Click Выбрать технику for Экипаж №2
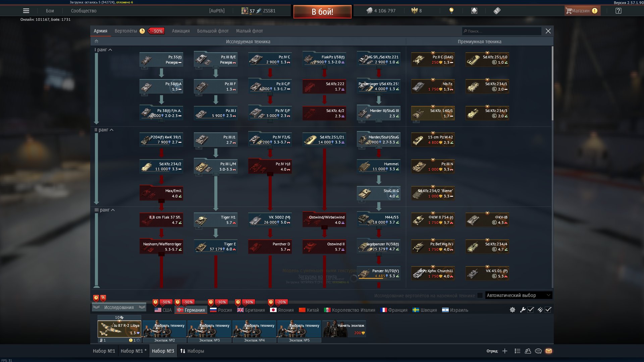The image size is (644, 362). [164, 329]
